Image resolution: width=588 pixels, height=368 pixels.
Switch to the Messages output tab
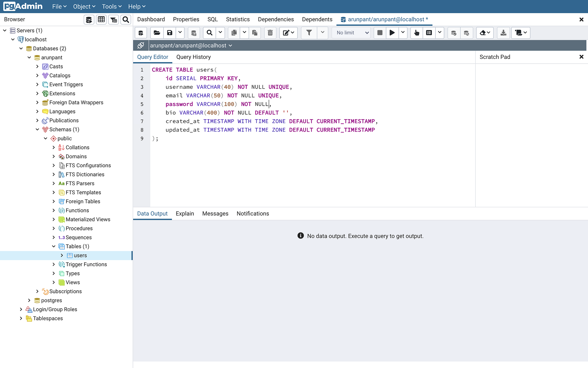coord(215,213)
